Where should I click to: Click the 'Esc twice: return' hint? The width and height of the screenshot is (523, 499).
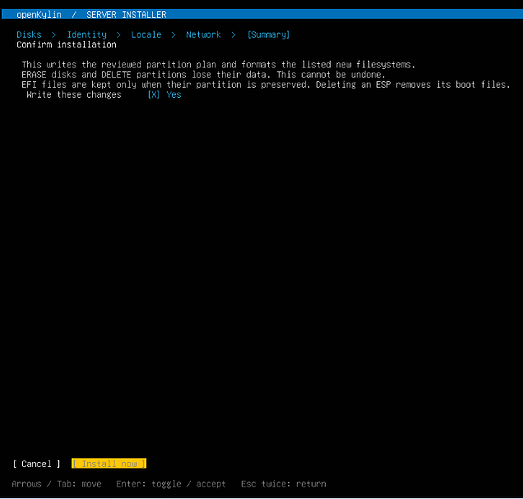click(x=284, y=484)
